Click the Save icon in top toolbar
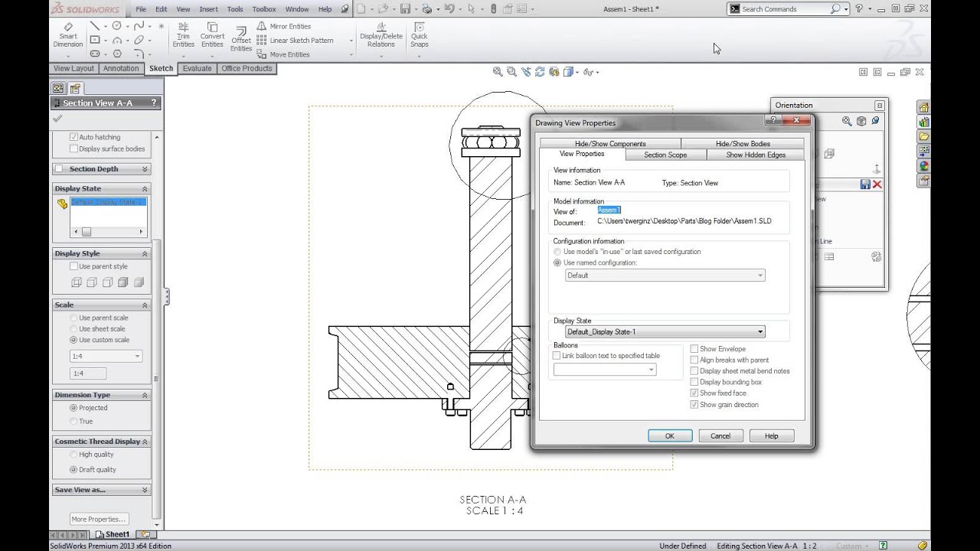The width and height of the screenshot is (980, 551). [x=405, y=9]
